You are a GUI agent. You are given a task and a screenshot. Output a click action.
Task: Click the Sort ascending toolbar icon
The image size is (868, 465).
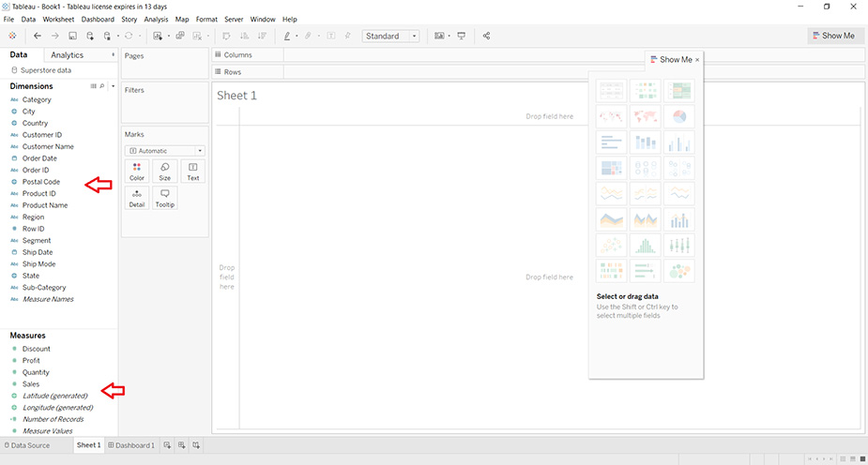pyautogui.click(x=244, y=36)
